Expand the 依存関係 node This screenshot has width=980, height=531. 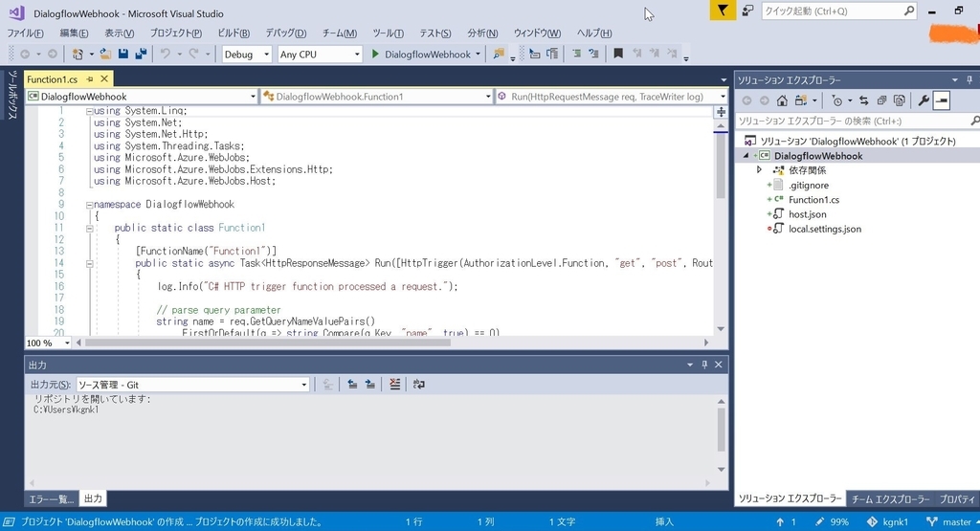click(x=759, y=170)
